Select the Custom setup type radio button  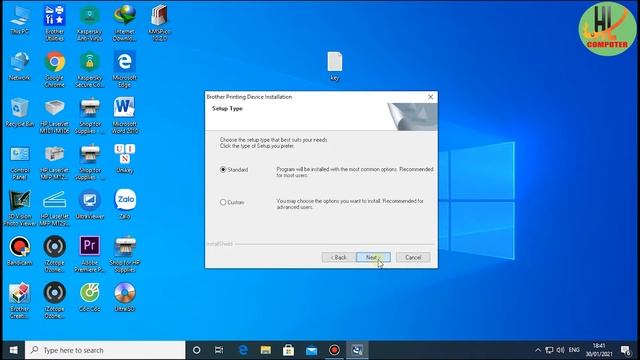[x=223, y=202]
